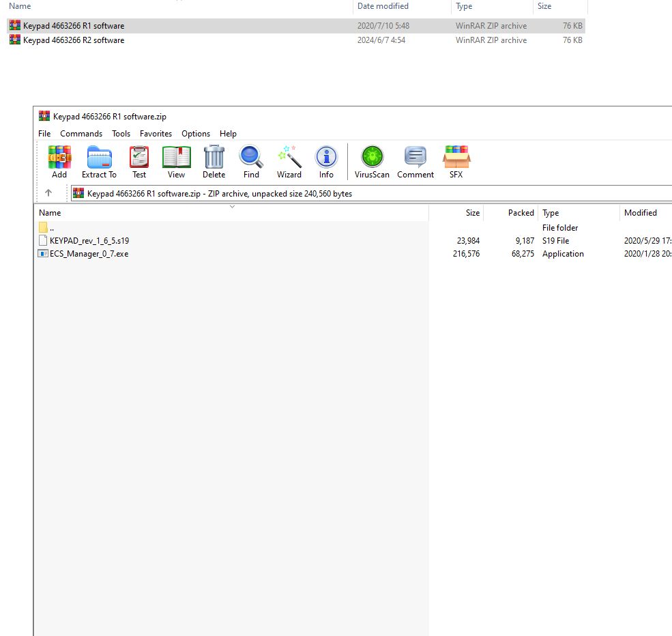Open the Favorites menu
Viewport: 672px width, 636px height.
point(156,134)
